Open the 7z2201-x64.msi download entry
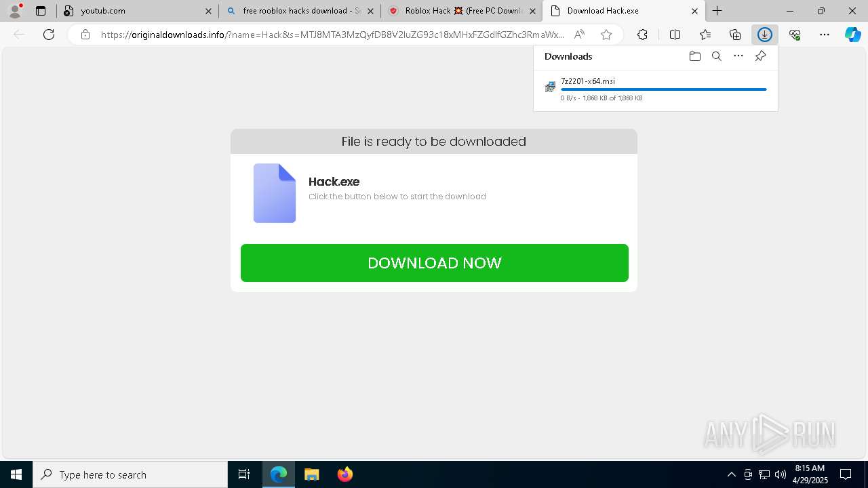Viewport: 868px width, 488px height. click(656, 89)
